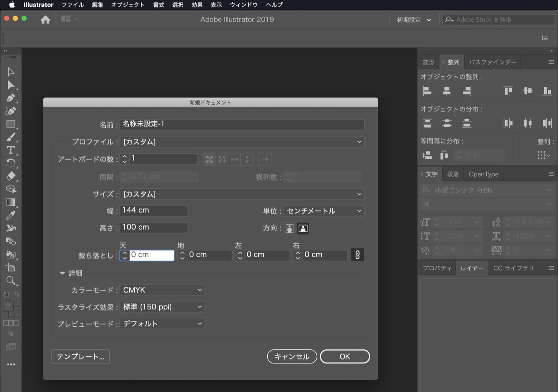Viewport: 558px width, 392px height.
Task: Open the Illustrator app menu
Action: pyautogui.click(x=38, y=5)
